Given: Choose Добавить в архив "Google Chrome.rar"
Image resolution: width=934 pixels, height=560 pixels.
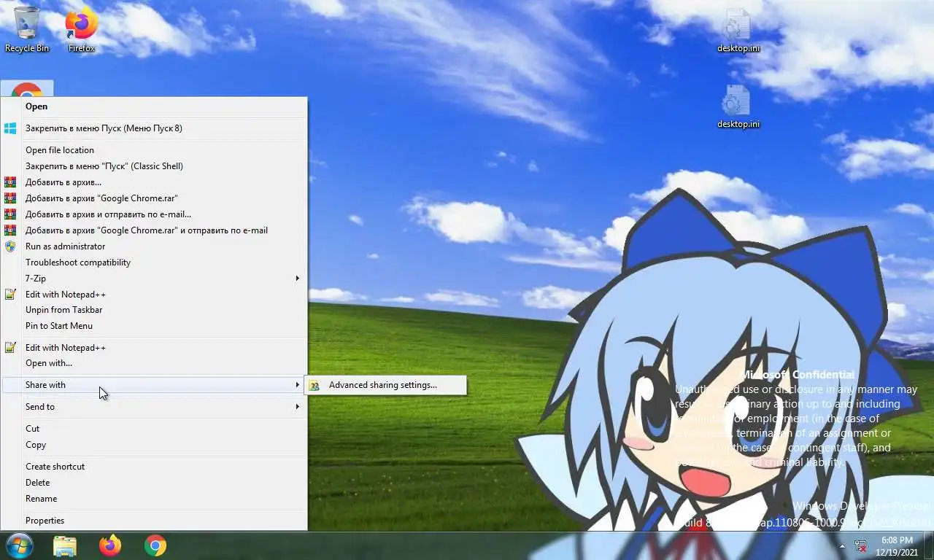Looking at the screenshot, I should (155, 198).
